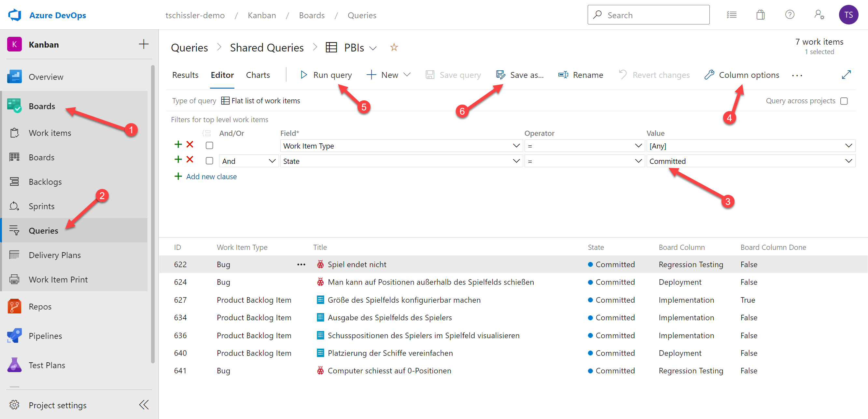Click the Kanban project tile icon

(x=15, y=44)
